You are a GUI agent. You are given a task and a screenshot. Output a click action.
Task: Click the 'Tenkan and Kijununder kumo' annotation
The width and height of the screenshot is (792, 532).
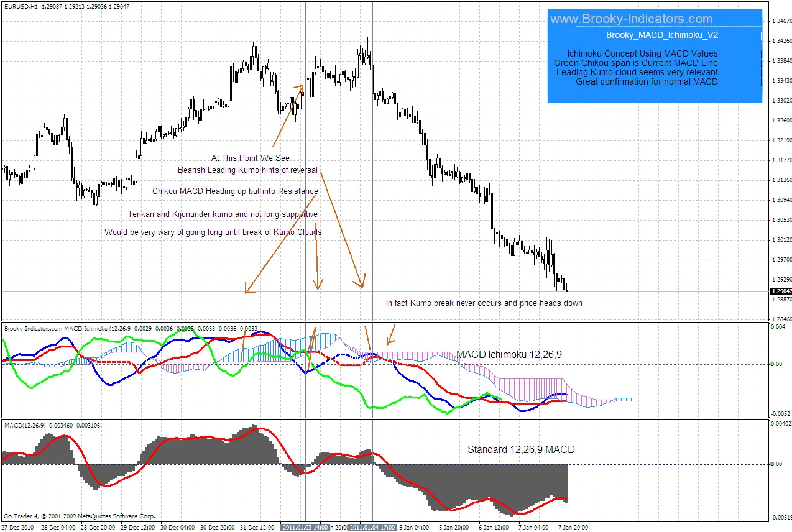click(x=223, y=214)
